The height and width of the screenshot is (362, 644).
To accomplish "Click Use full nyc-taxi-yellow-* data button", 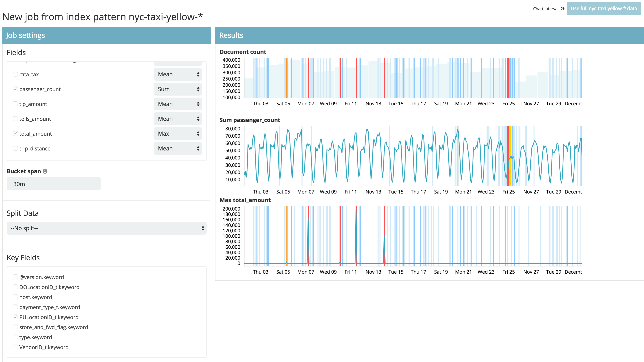I will click(x=604, y=8).
